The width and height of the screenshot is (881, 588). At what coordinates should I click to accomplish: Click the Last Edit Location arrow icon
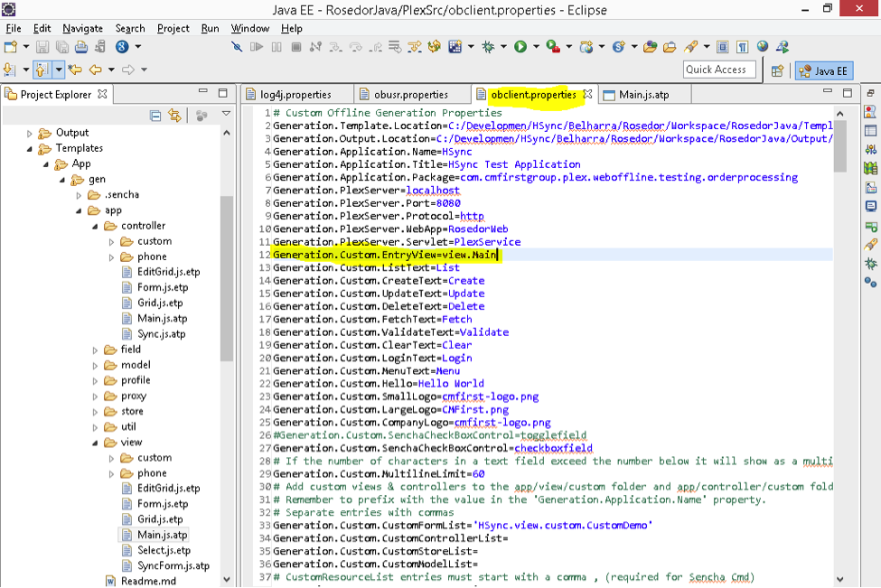pyautogui.click(x=74, y=70)
